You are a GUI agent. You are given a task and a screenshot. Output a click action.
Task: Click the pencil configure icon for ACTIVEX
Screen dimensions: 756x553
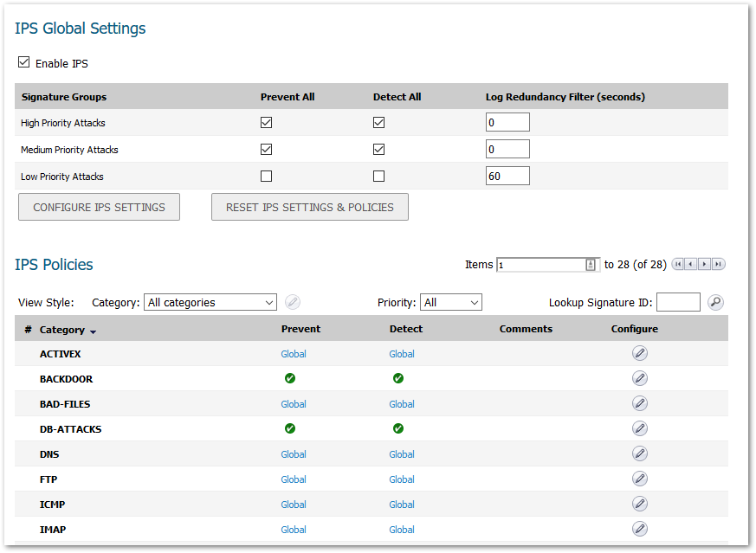pos(639,353)
